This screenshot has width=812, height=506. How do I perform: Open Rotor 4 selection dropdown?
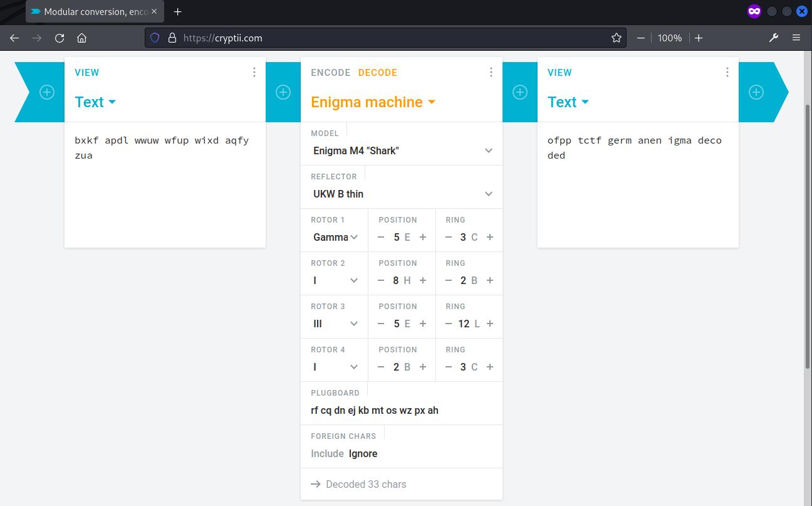(x=335, y=367)
